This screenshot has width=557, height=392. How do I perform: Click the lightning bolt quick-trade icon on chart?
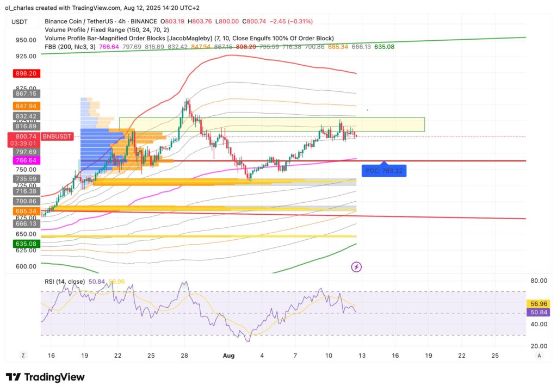click(x=356, y=266)
